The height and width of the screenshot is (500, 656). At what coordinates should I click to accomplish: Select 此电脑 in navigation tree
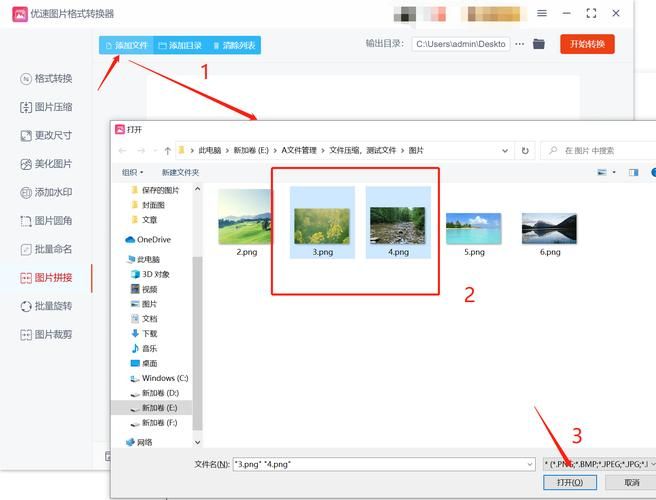tap(144, 259)
